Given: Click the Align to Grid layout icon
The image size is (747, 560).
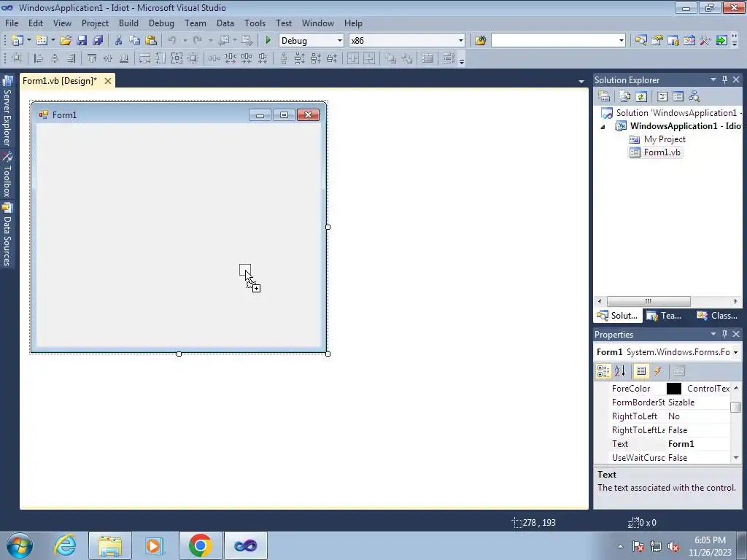Looking at the screenshot, I should [x=17, y=58].
